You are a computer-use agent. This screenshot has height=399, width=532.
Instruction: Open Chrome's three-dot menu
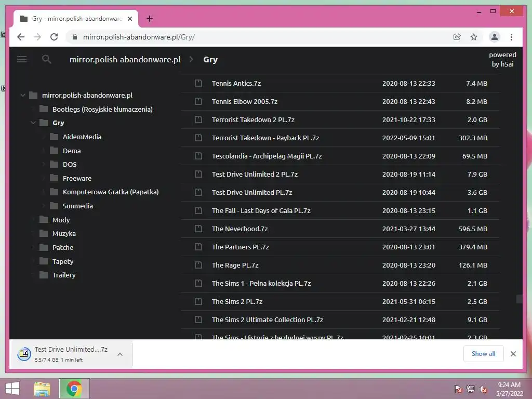coord(511,37)
